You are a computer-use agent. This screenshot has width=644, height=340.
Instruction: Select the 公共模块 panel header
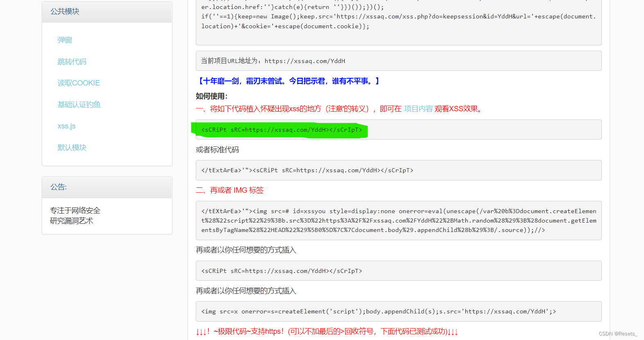tap(107, 12)
